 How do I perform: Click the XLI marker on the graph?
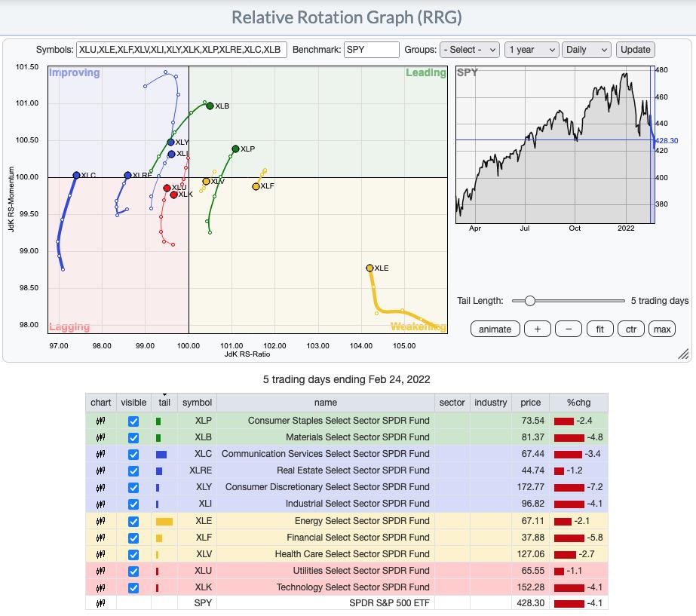[x=171, y=154]
